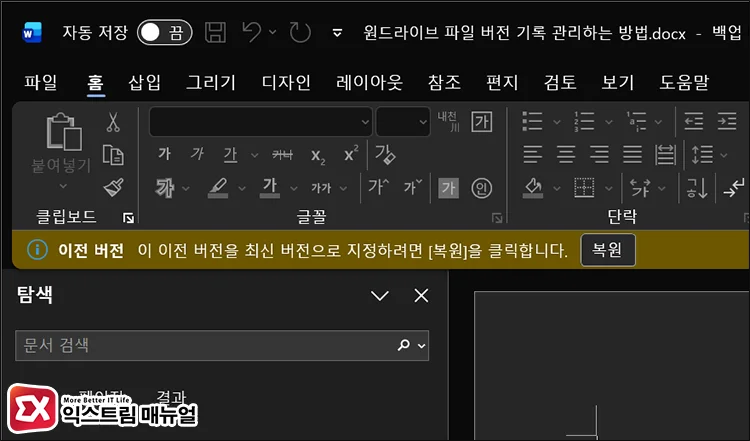Switch to the 보기 tab
This screenshot has width=750, height=441.
click(618, 82)
